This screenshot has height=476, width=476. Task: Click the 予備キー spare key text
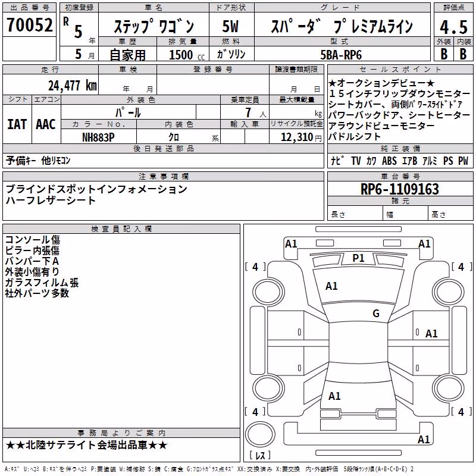pyautogui.click(x=21, y=160)
